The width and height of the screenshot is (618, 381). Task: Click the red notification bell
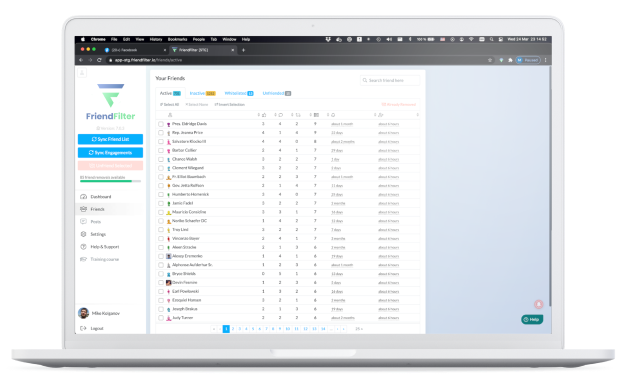(538, 304)
